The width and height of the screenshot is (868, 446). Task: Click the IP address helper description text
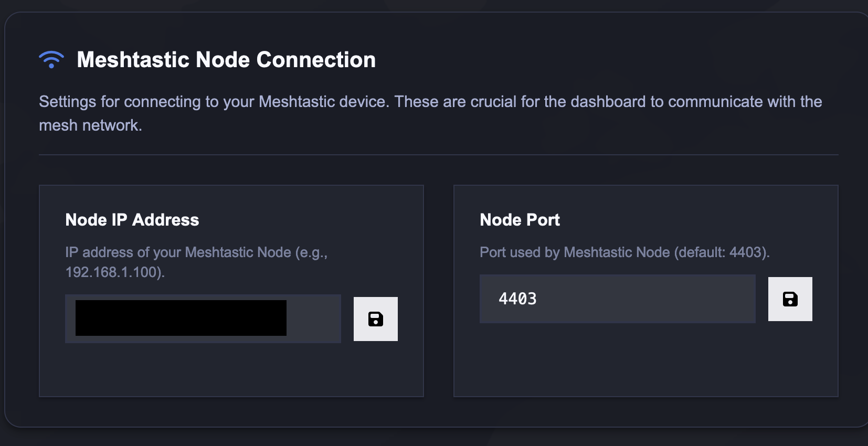click(196, 262)
